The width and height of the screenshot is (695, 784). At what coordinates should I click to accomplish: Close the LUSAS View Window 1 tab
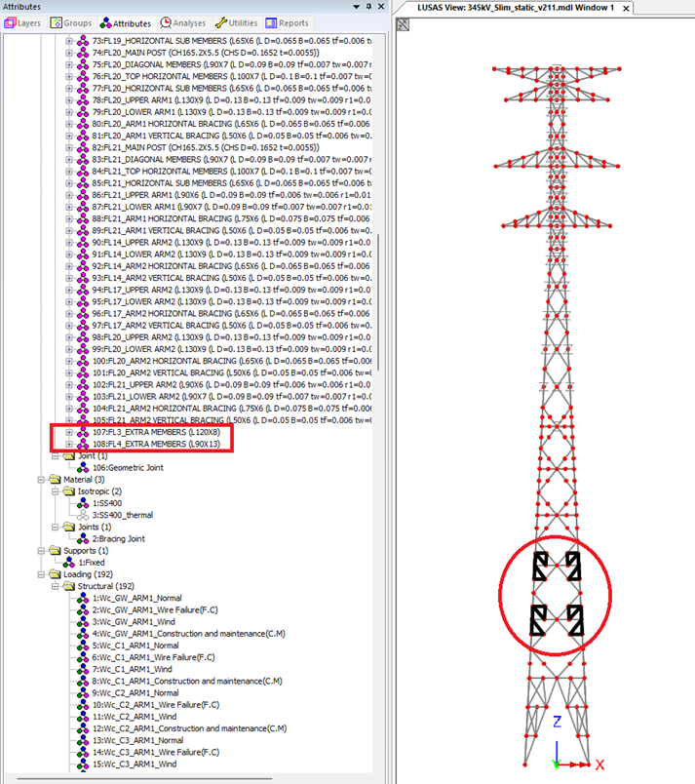[x=625, y=8]
